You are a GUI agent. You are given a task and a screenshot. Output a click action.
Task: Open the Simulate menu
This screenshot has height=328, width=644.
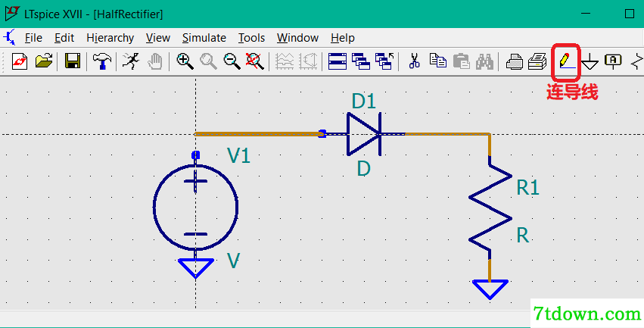204,38
